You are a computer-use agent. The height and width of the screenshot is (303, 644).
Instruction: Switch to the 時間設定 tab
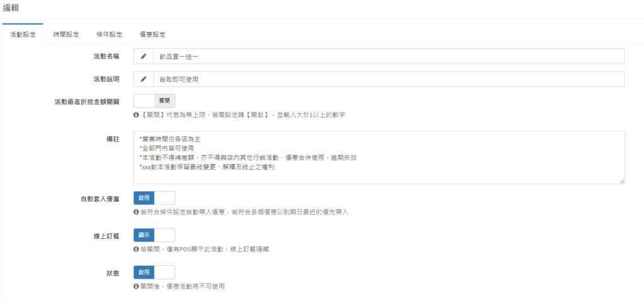point(66,35)
